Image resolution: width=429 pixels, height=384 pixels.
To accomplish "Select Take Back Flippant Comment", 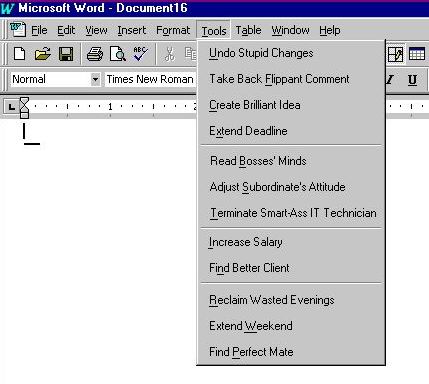I will (x=291, y=79).
